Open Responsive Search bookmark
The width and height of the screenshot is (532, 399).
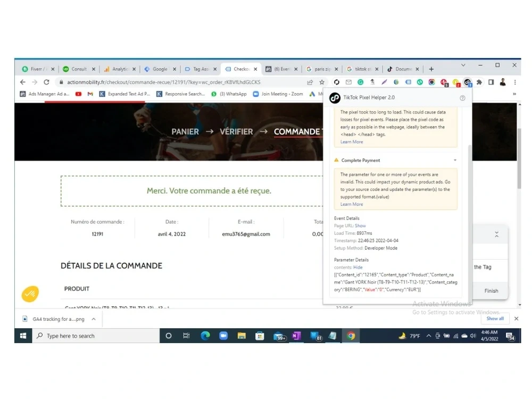point(181,94)
